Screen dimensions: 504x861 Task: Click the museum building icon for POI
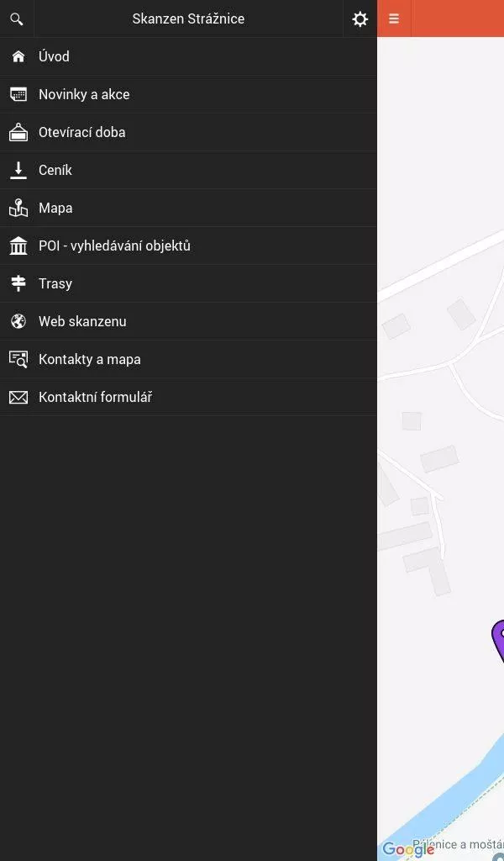pos(18,246)
